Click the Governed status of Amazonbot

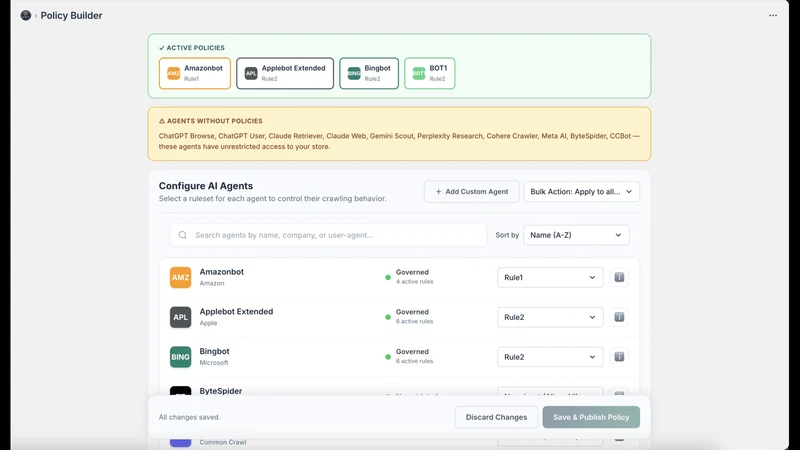[412, 272]
